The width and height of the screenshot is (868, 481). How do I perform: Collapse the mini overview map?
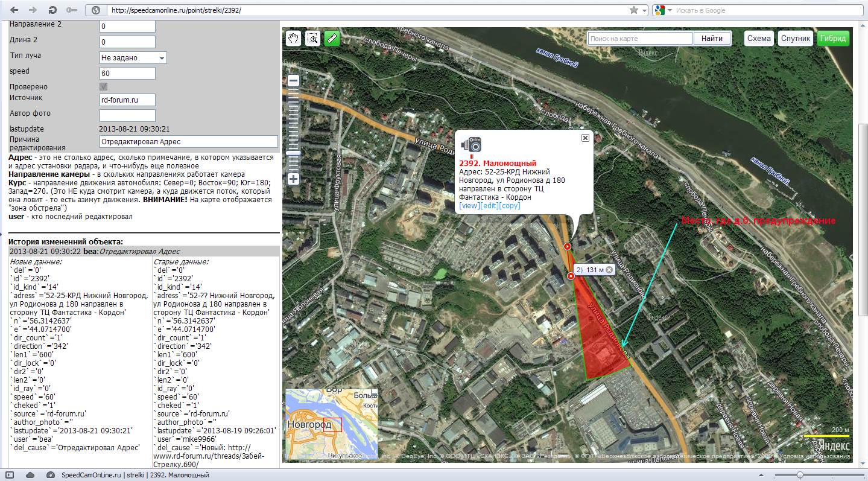pos(374,394)
